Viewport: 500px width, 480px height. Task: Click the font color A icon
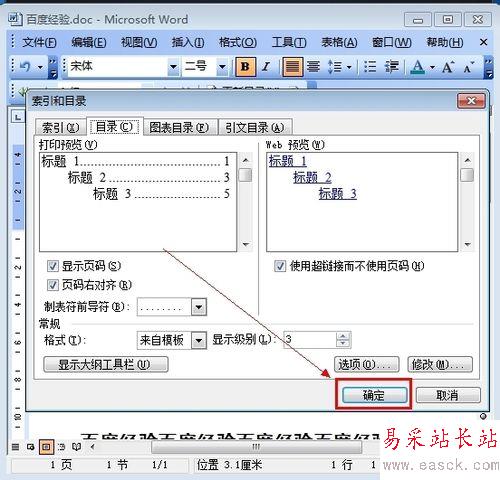click(418, 67)
